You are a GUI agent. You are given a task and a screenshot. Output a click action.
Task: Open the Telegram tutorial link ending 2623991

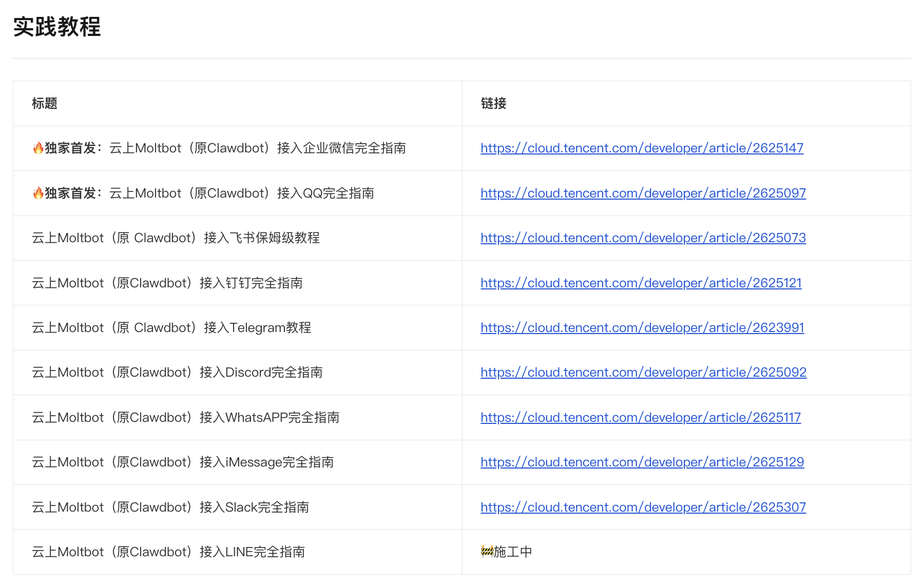pyautogui.click(x=642, y=328)
